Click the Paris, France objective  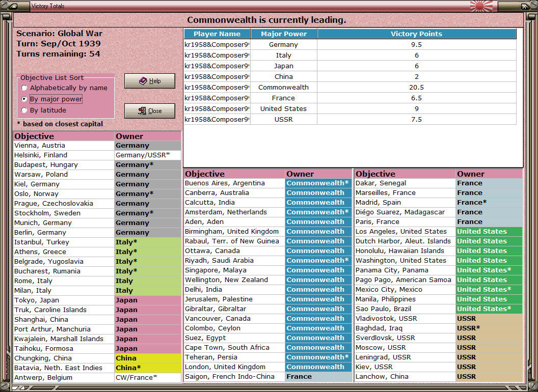pos(405,221)
